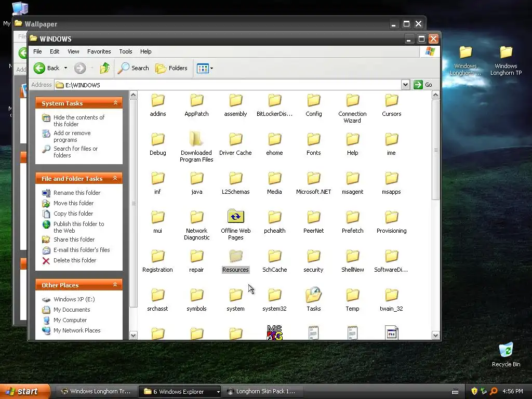Expand the Address bar dropdown arrow
Viewport: 532px width, 399px height.
(405, 85)
